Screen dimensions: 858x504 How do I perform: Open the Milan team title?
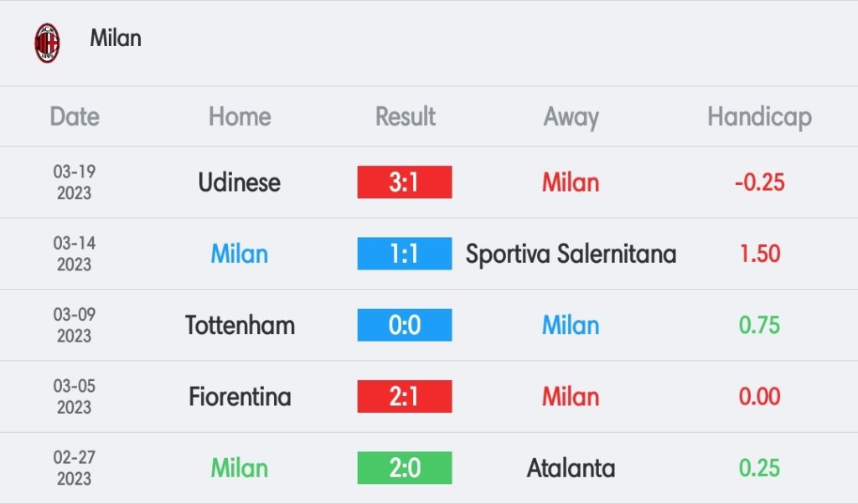click(x=116, y=39)
